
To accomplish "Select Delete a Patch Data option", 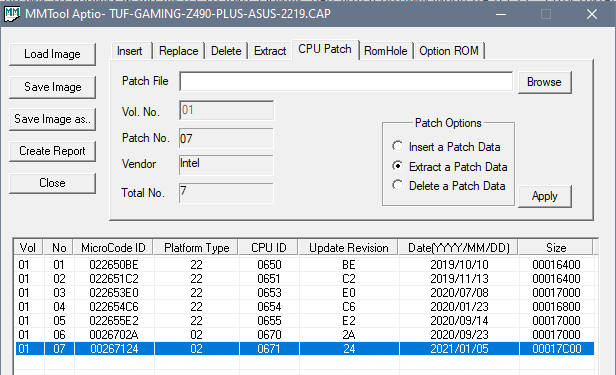I will pos(448,186).
